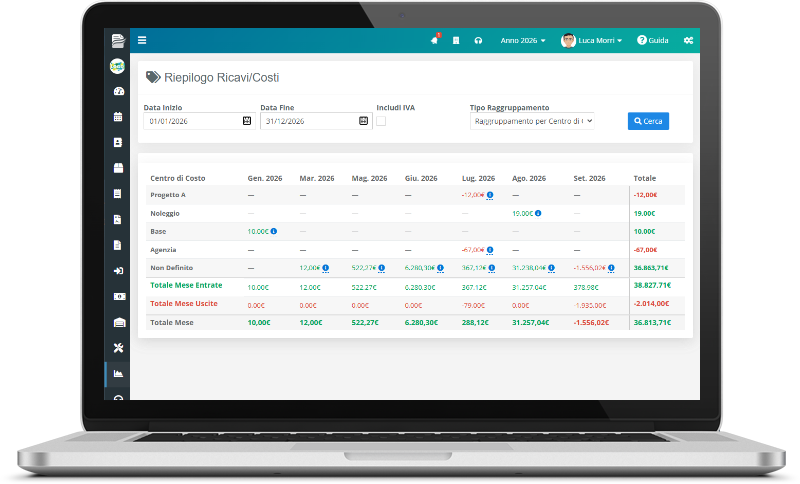This screenshot has height=484, width=800.
Task: Click info icon next to 10,00€ Base
Action: click(x=274, y=231)
